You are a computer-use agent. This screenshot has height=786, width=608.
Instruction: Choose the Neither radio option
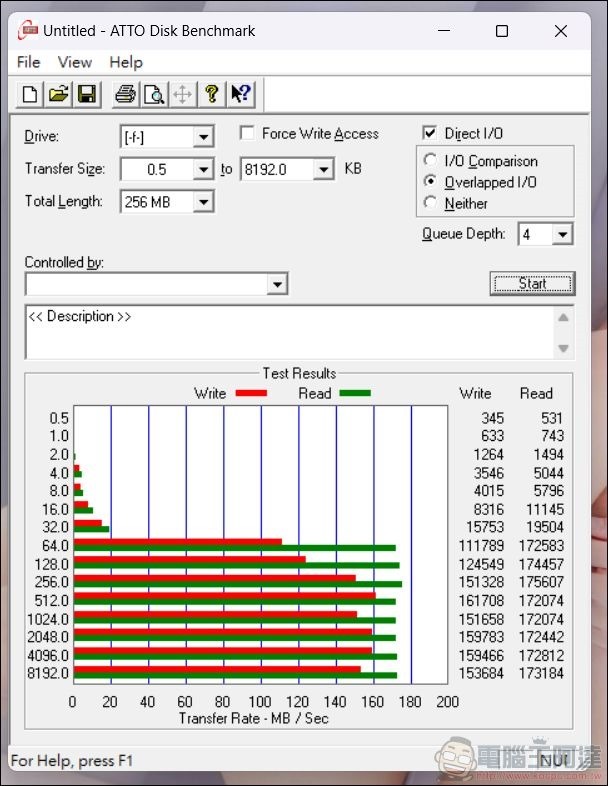pos(430,203)
